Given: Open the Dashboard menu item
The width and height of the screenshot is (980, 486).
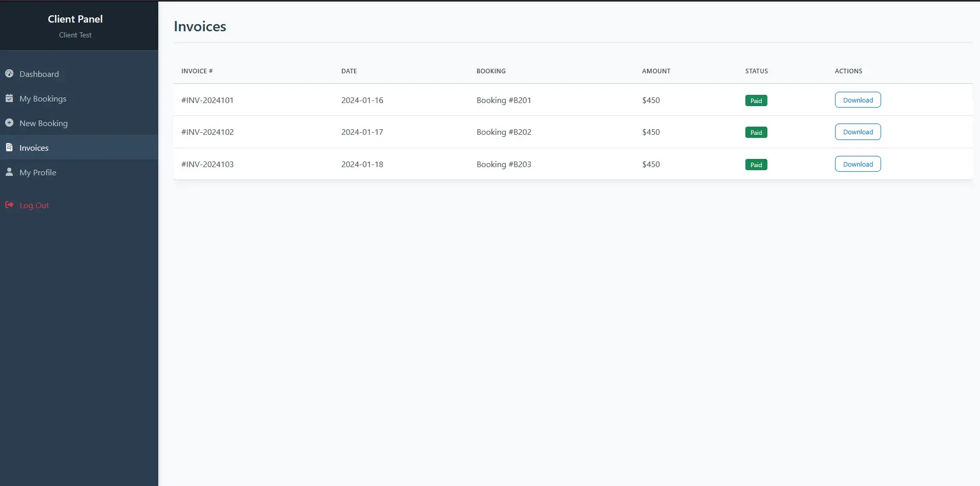Looking at the screenshot, I should (x=39, y=74).
